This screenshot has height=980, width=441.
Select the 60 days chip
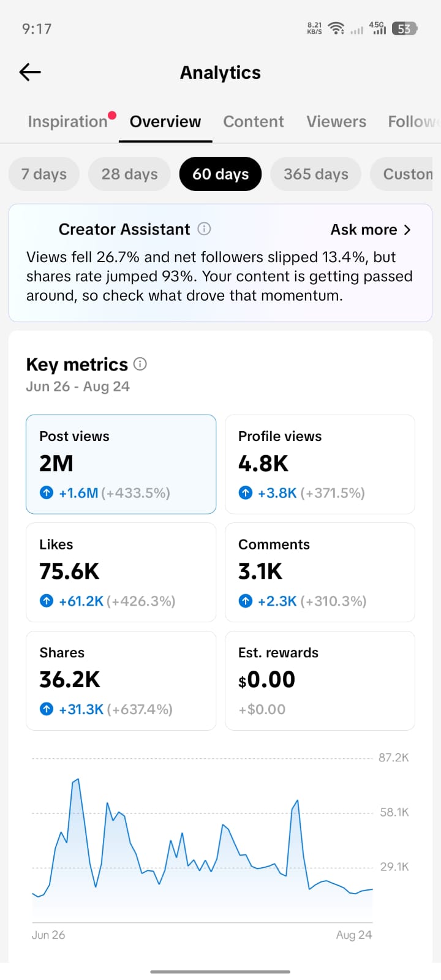coord(221,174)
